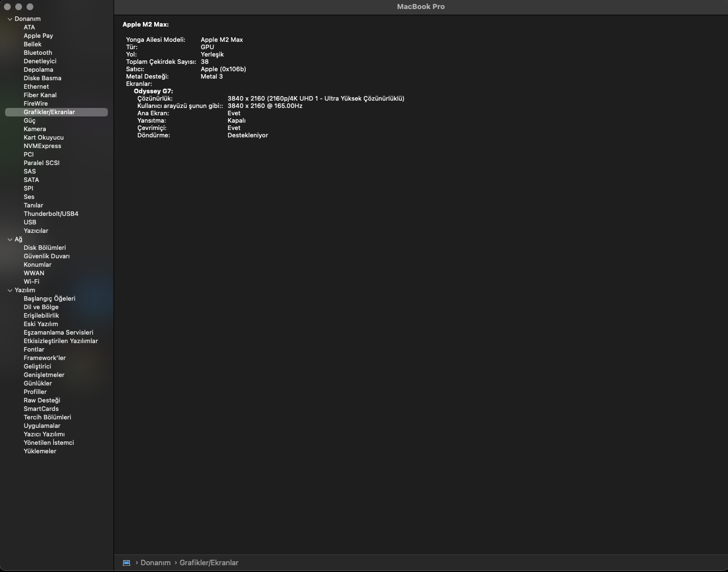Click the 3840 x 2160 @ 165.00Hz value

[x=265, y=106]
